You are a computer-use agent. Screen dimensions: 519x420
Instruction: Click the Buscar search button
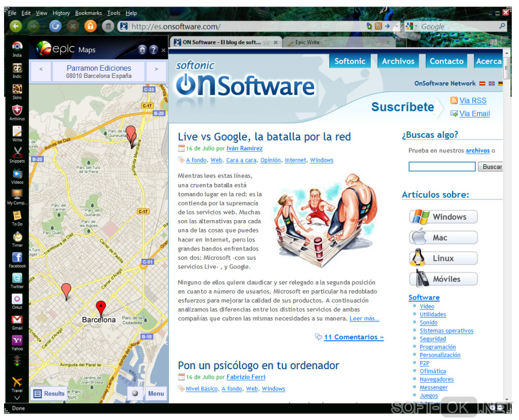[x=492, y=167]
